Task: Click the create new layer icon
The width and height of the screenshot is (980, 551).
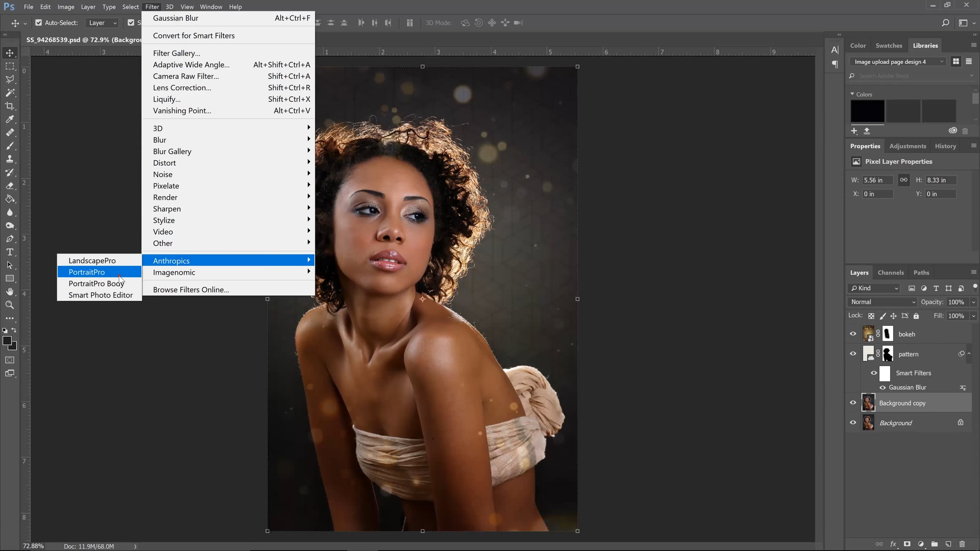Action: coord(948,544)
